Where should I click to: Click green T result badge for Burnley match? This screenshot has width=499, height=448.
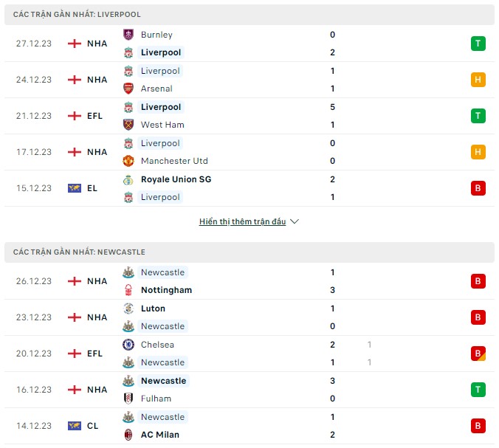pos(478,44)
